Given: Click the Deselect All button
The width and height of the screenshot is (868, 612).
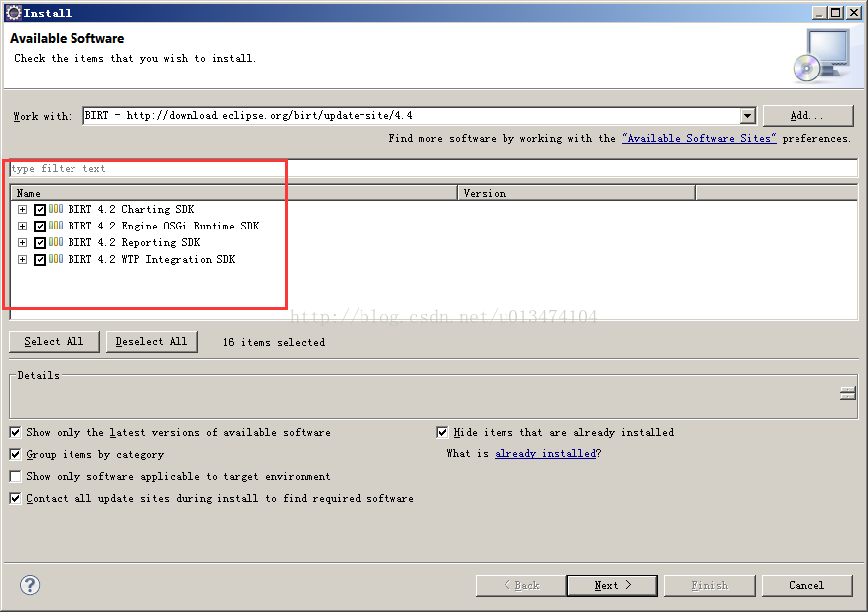Looking at the screenshot, I should 152,341.
